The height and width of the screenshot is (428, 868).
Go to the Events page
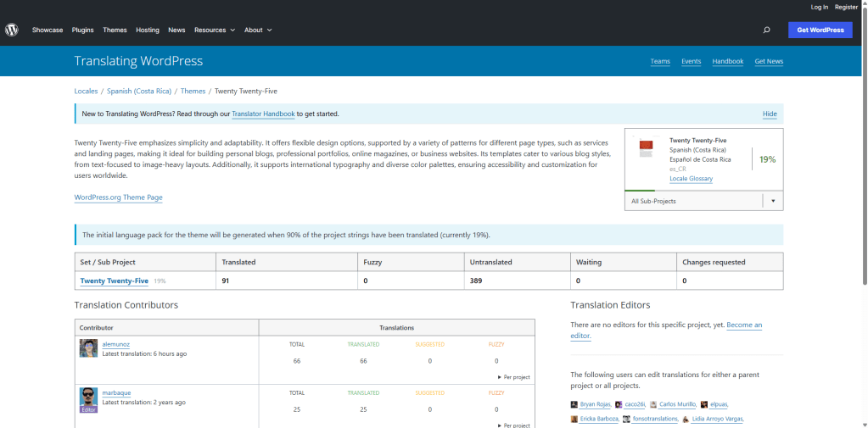[x=692, y=61]
